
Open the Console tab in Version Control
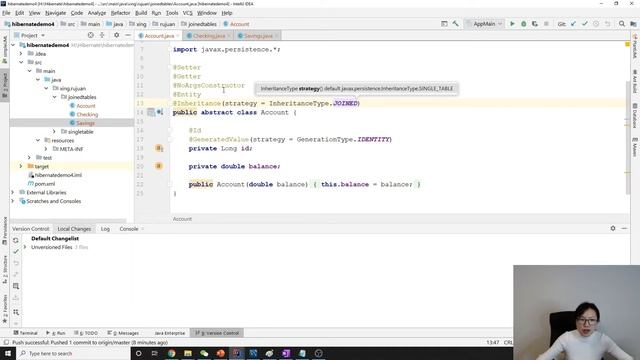point(129,229)
